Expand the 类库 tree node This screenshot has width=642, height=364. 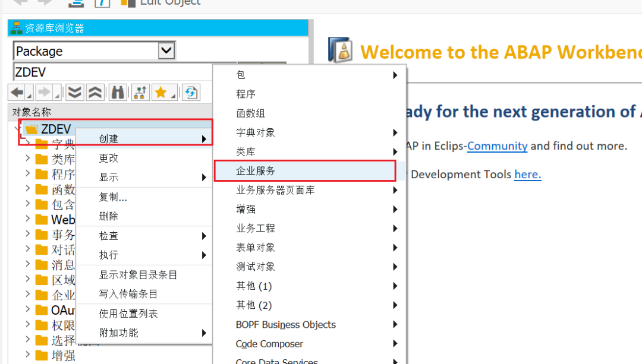point(27,158)
